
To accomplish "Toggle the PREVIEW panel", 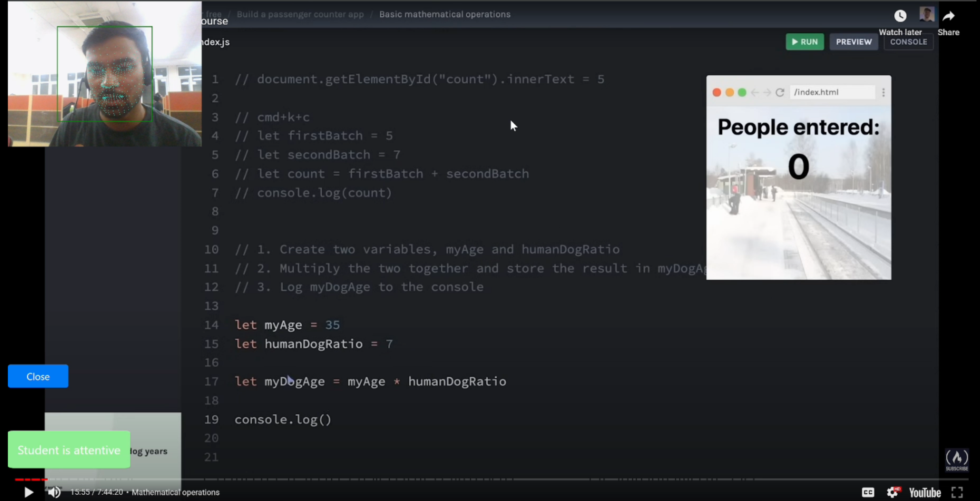I will pyautogui.click(x=853, y=42).
